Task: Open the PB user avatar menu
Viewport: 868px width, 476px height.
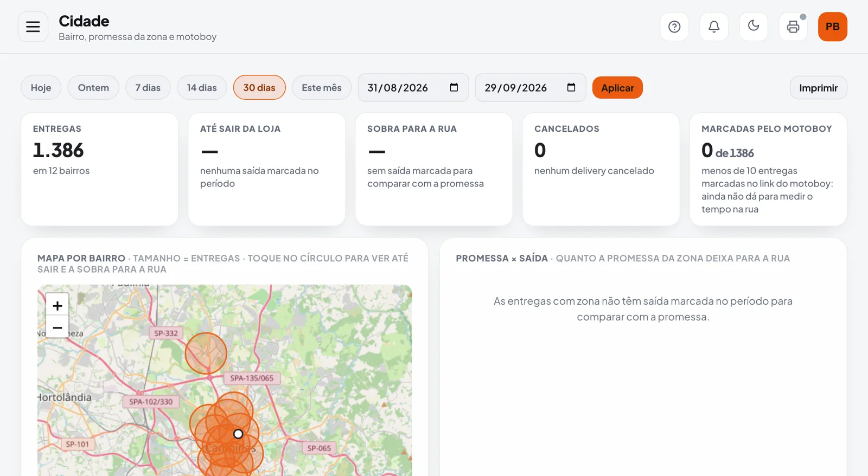Action: point(833,27)
